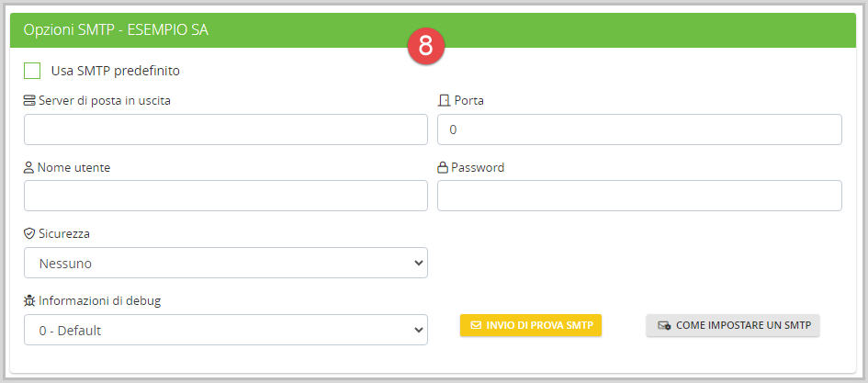This screenshot has height=383, width=868.
Task: Click the server icon beside Server di posta in uscita
Action: pos(29,101)
